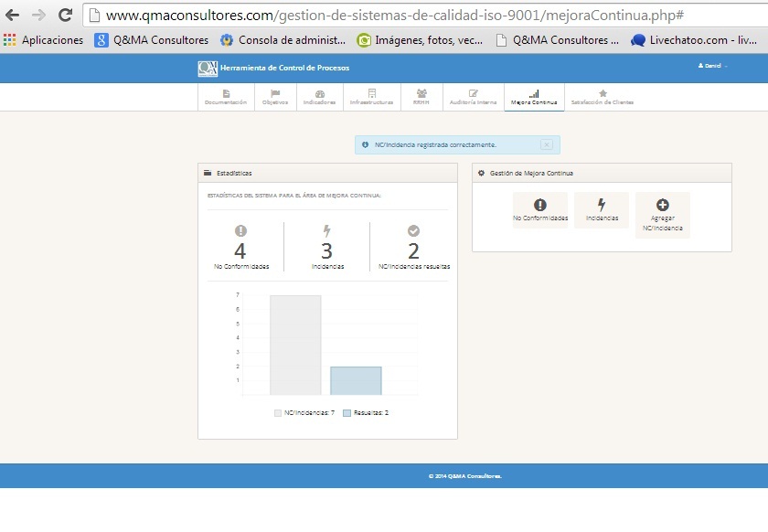Click the Q&MA logo in the header
The image size is (768, 532).
(x=208, y=68)
